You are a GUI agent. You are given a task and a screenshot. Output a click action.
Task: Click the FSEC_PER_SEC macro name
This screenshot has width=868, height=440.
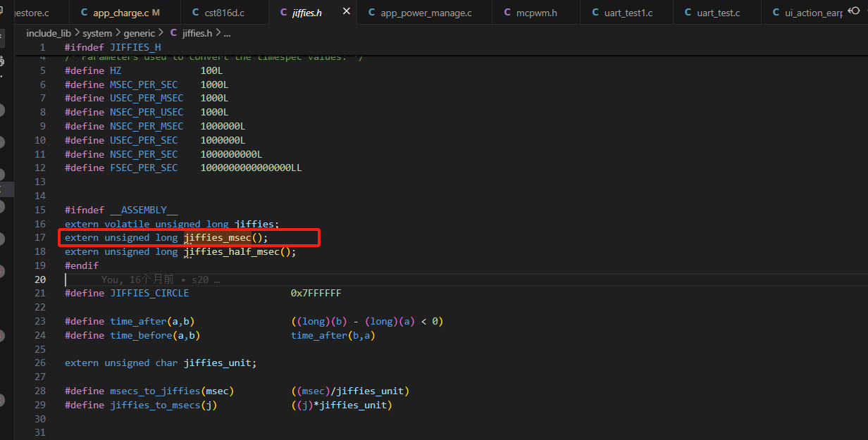click(144, 168)
